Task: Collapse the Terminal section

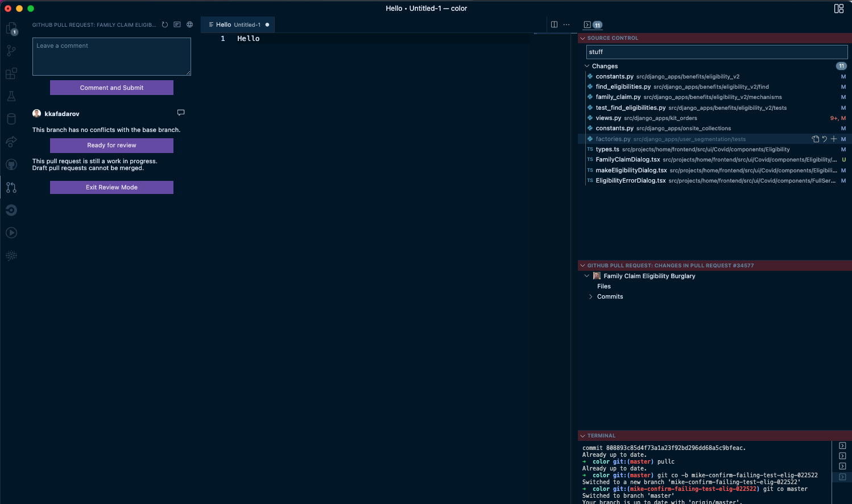Action: tap(582, 436)
